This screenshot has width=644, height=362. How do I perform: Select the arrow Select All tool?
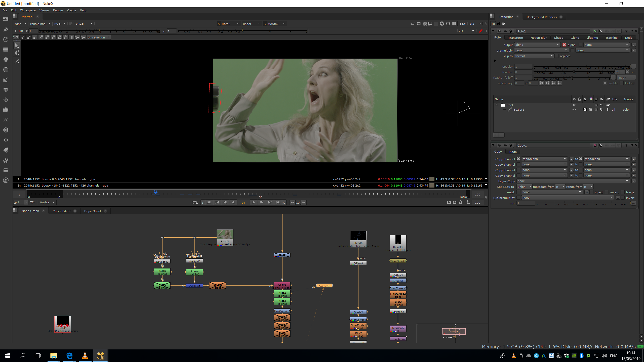[x=17, y=46]
